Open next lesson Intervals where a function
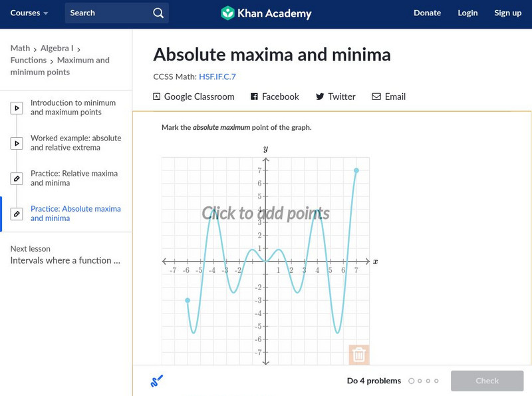Viewport: 532px width, 396px height. tap(65, 261)
